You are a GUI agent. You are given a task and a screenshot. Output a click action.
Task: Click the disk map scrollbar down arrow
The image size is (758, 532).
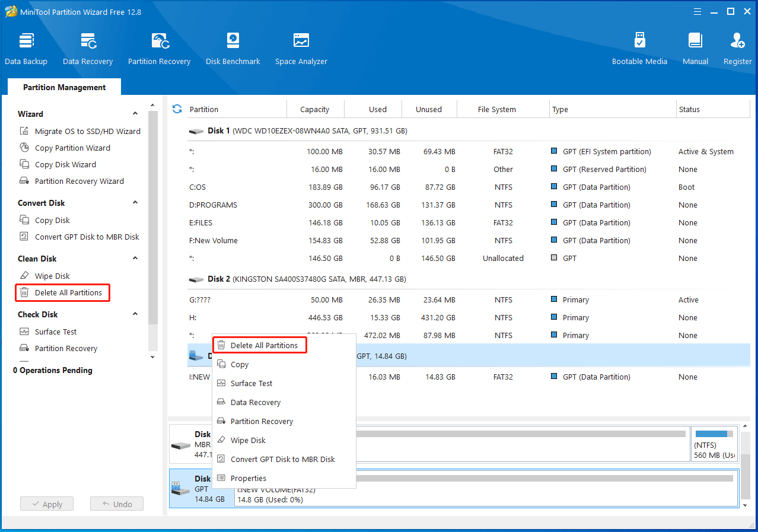pos(746,505)
